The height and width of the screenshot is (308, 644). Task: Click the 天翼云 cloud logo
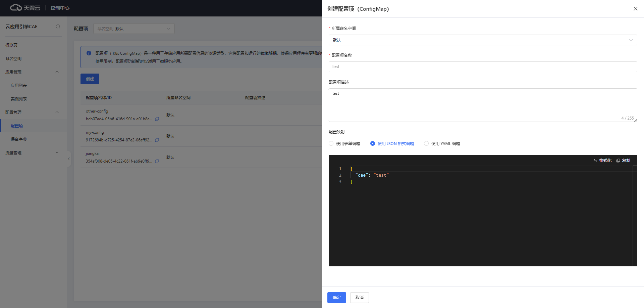click(x=25, y=8)
